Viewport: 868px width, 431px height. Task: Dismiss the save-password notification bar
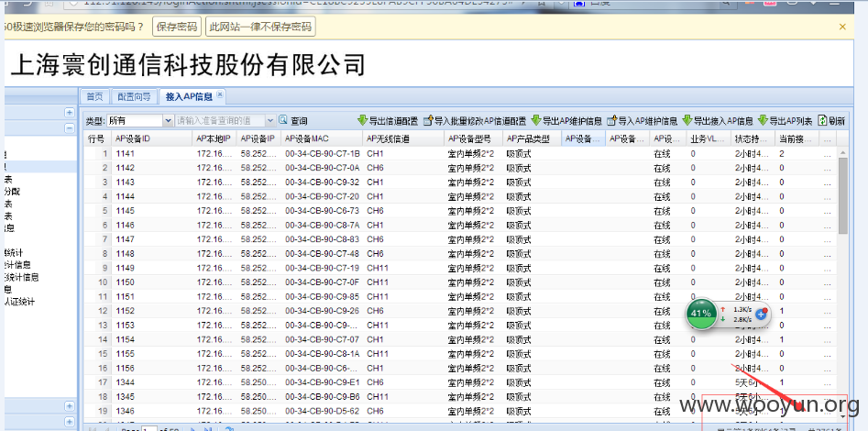tap(842, 27)
